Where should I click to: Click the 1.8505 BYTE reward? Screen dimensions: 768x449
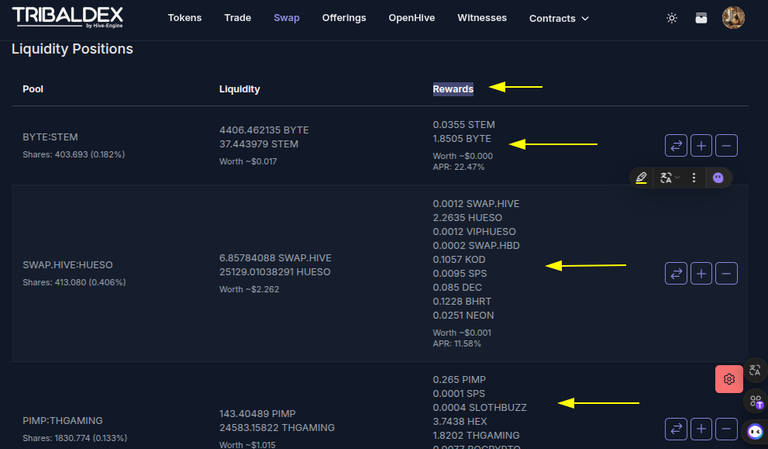point(462,139)
